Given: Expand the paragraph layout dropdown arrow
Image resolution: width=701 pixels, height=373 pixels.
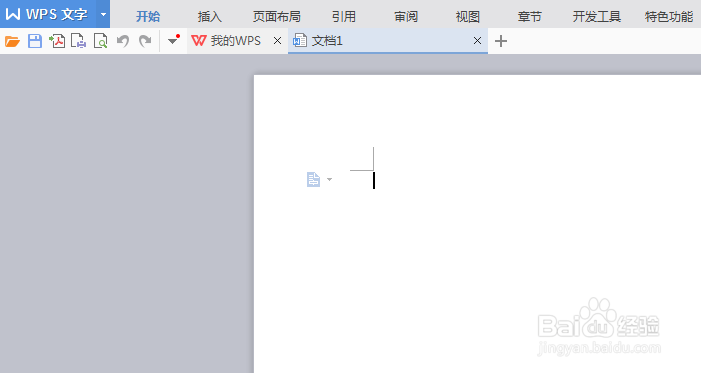Looking at the screenshot, I should [x=329, y=179].
